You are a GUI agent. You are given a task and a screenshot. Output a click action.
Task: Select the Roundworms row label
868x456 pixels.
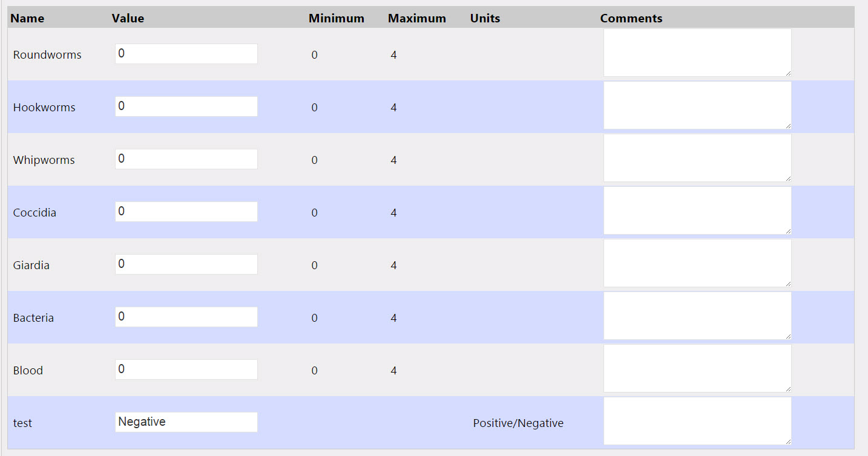click(47, 55)
